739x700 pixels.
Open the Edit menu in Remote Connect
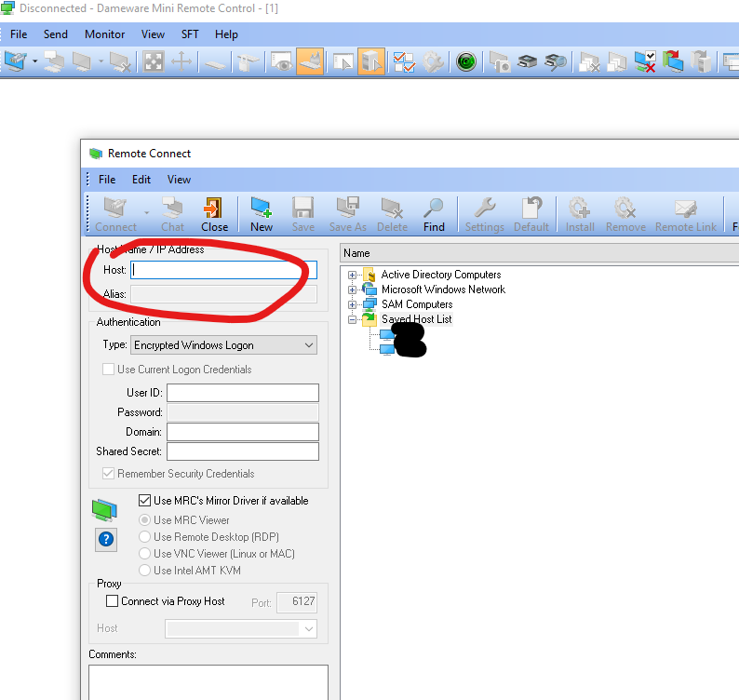141,180
